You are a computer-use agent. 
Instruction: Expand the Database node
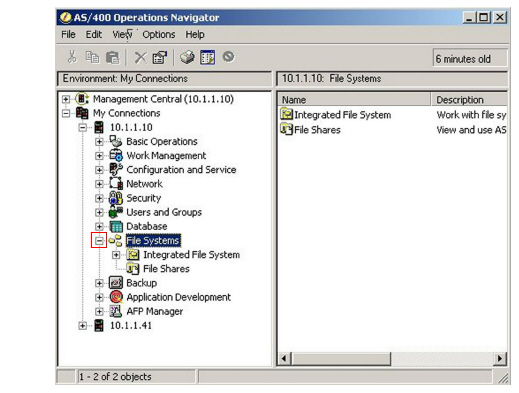(x=99, y=226)
